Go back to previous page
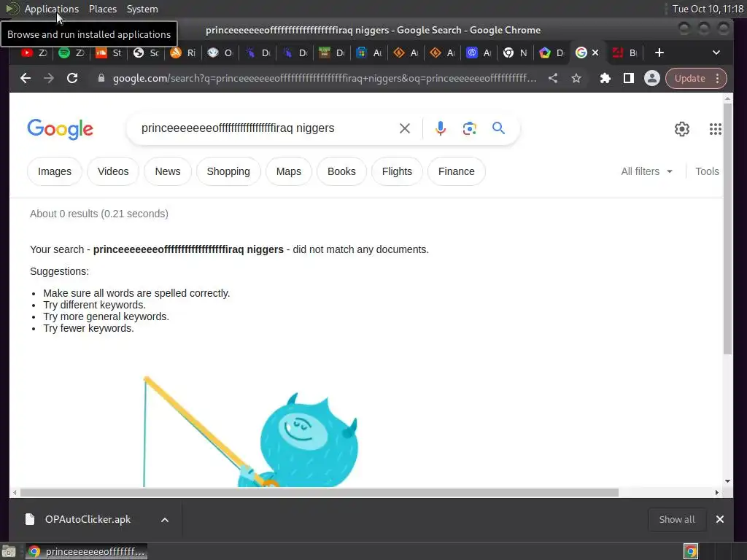 pos(26,78)
